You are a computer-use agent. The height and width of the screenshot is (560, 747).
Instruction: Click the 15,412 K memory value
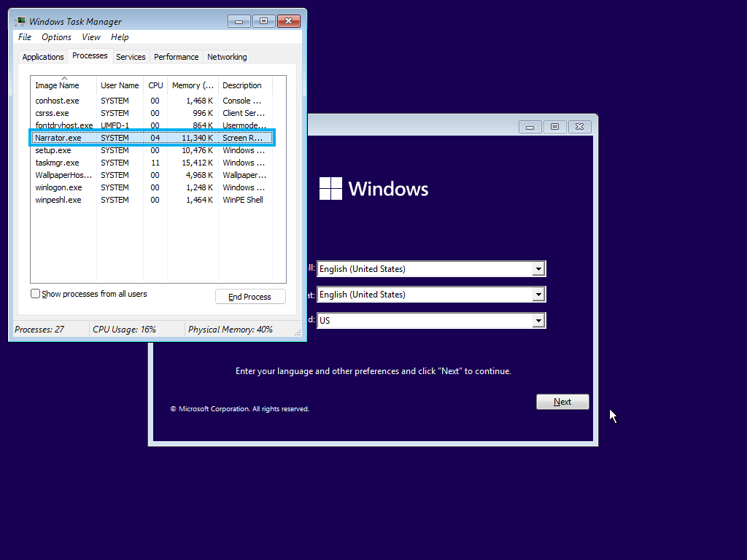pos(197,163)
